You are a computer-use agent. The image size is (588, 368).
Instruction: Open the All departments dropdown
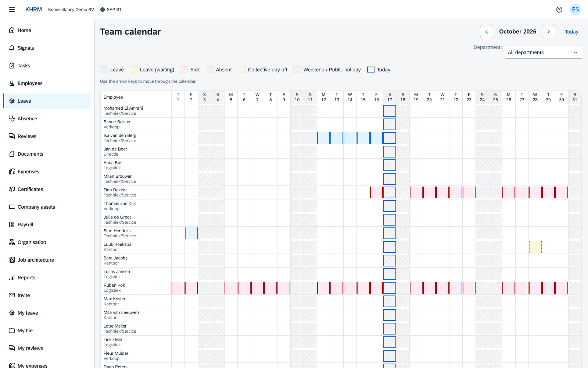543,52
